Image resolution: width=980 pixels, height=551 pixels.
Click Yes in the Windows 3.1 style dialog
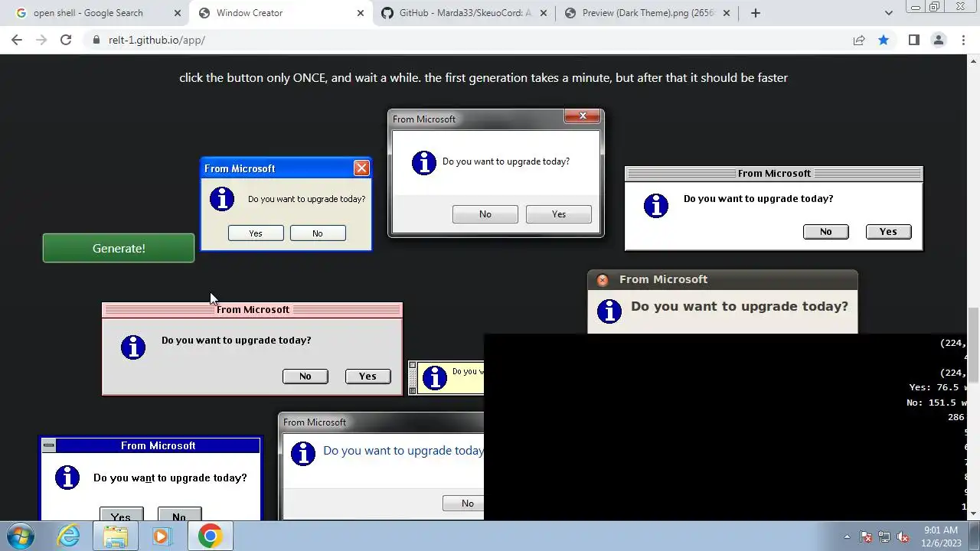pyautogui.click(x=121, y=515)
